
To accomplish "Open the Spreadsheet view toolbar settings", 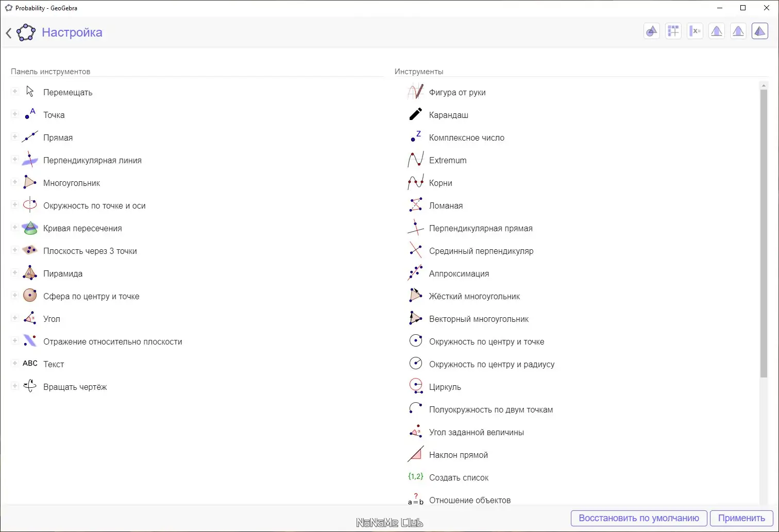I will 673,31.
